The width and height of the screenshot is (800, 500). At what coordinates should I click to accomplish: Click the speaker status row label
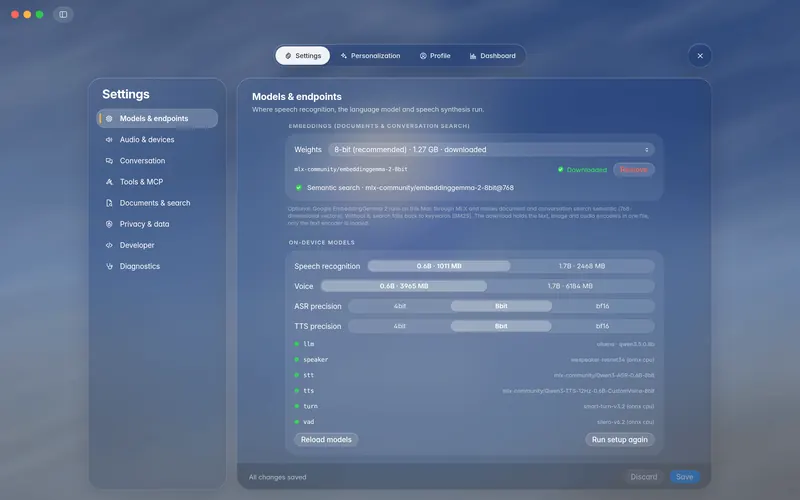tap(315, 360)
